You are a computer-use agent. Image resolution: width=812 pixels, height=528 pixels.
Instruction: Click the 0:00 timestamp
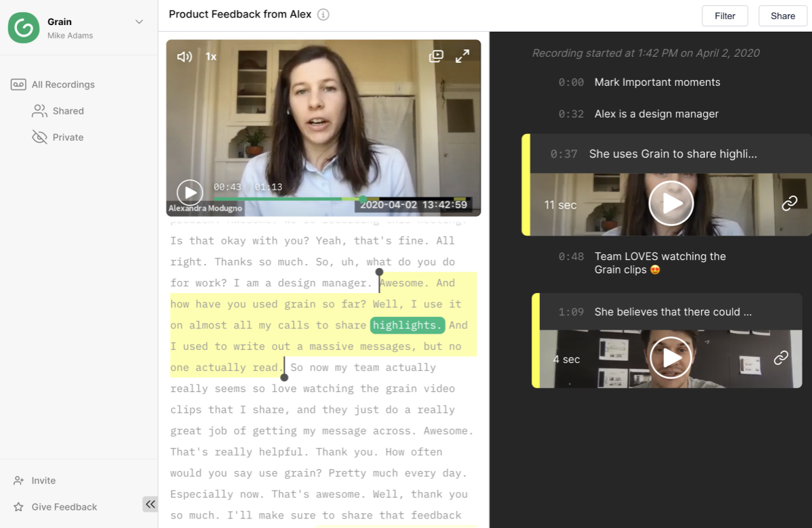(571, 83)
